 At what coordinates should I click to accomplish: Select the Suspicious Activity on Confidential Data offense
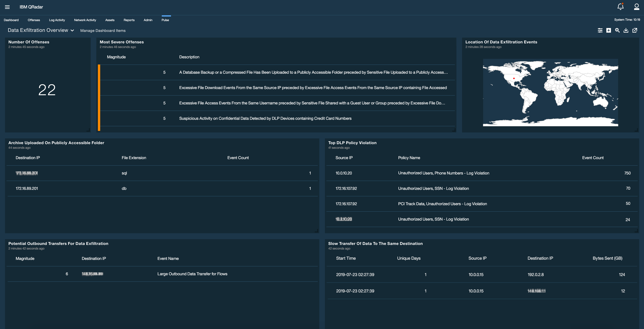pyautogui.click(x=265, y=118)
